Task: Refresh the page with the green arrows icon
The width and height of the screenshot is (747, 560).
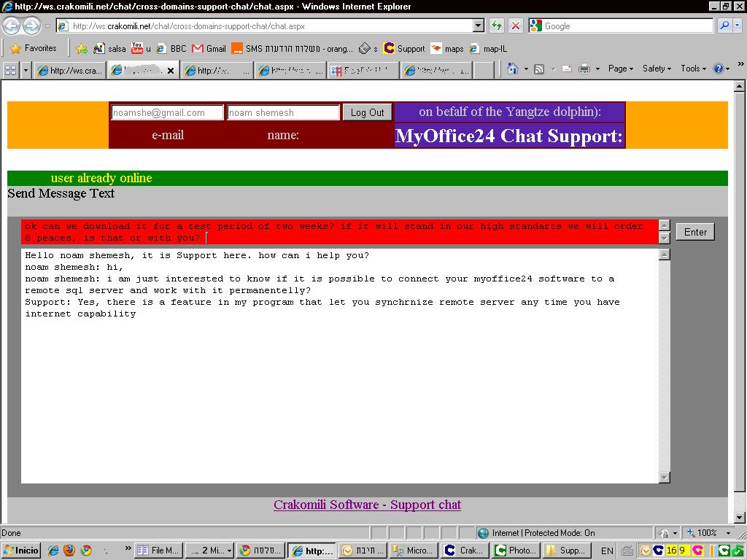Action: [496, 26]
